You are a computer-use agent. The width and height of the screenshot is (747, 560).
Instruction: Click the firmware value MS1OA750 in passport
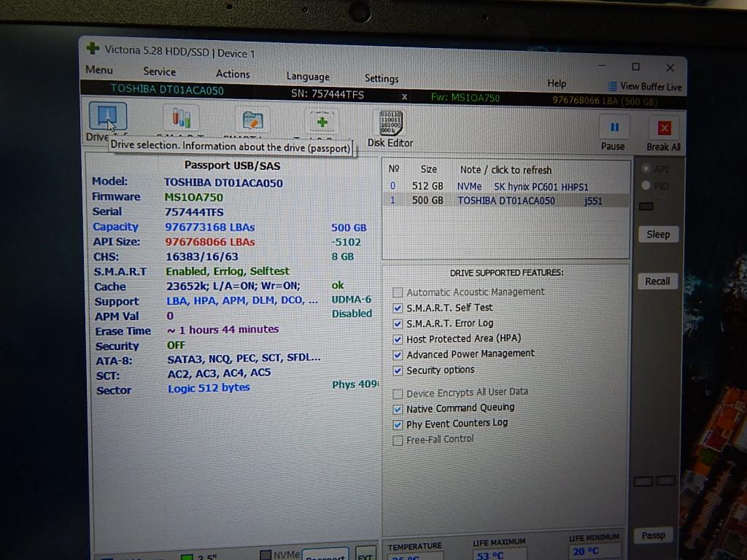(x=193, y=197)
